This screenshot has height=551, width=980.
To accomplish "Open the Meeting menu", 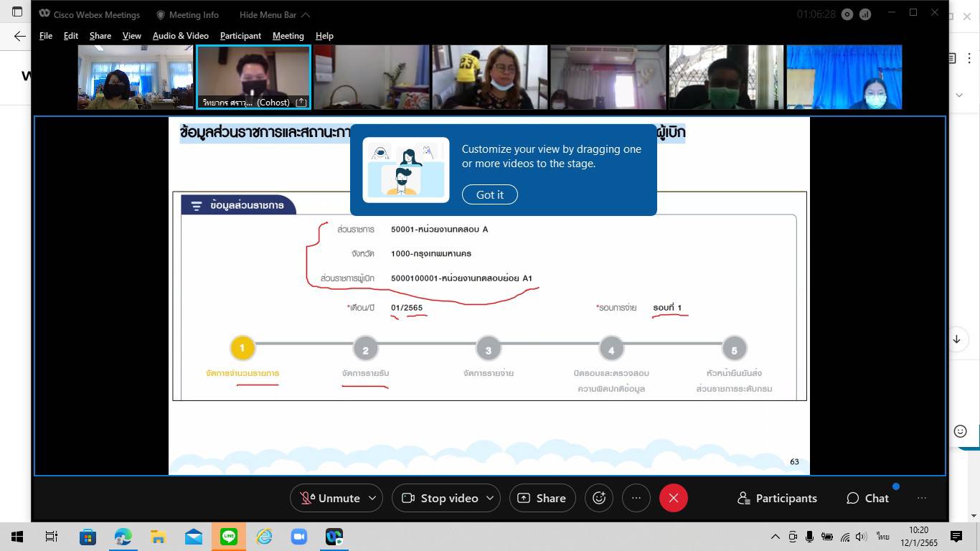I will pos(288,36).
